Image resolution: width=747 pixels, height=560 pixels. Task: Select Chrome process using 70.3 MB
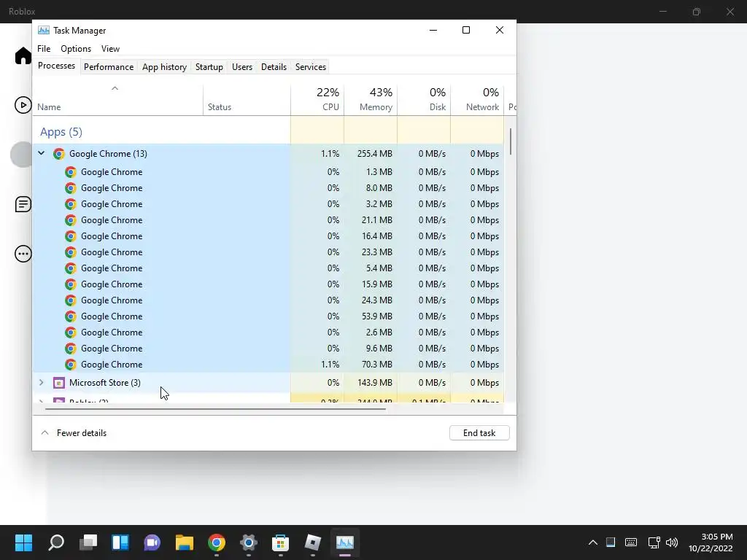268,365
